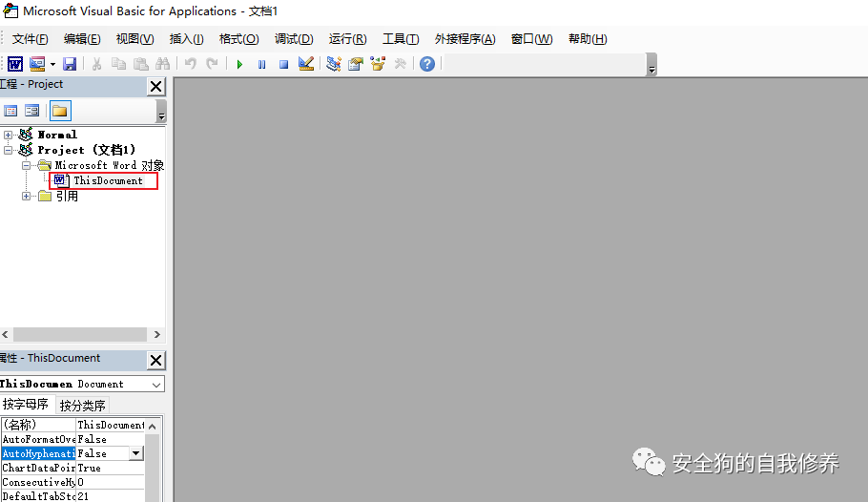Click View Code icon in Project panel
Viewport: 868px width, 502px height.
coord(10,111)
